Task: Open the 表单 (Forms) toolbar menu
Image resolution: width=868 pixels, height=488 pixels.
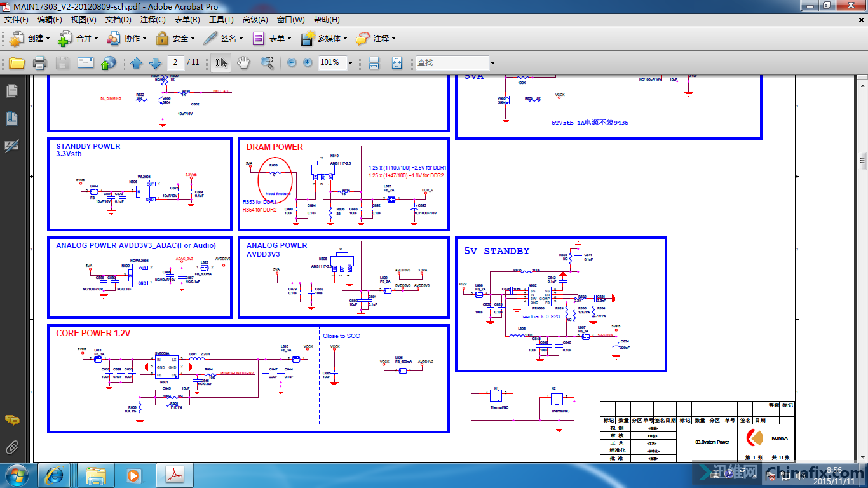Action: (x=271, y=39)
